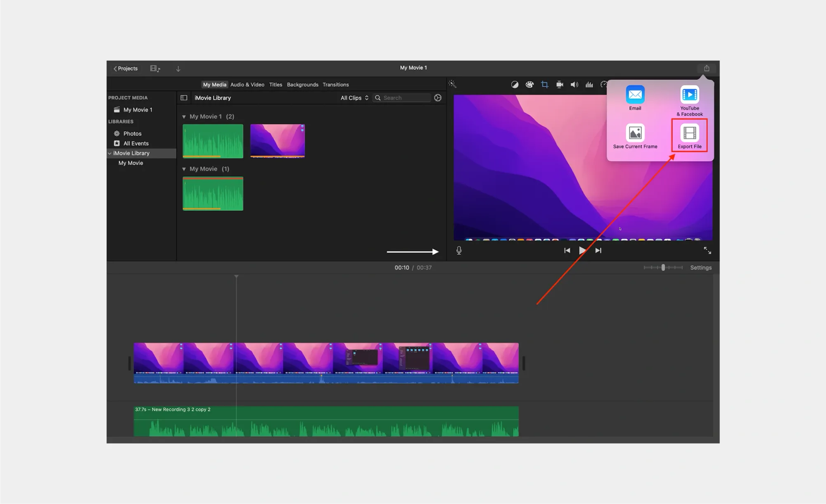Open the Audio & Video tab
Screen dimensions: 826x504
[x=247, y=85]
